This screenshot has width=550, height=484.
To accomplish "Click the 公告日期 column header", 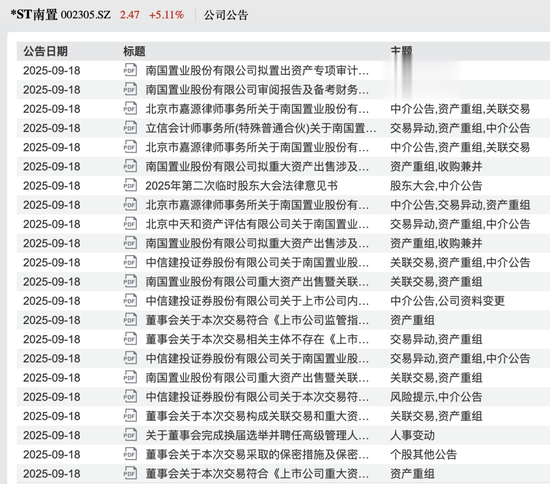I will click(x=46, y=51).
